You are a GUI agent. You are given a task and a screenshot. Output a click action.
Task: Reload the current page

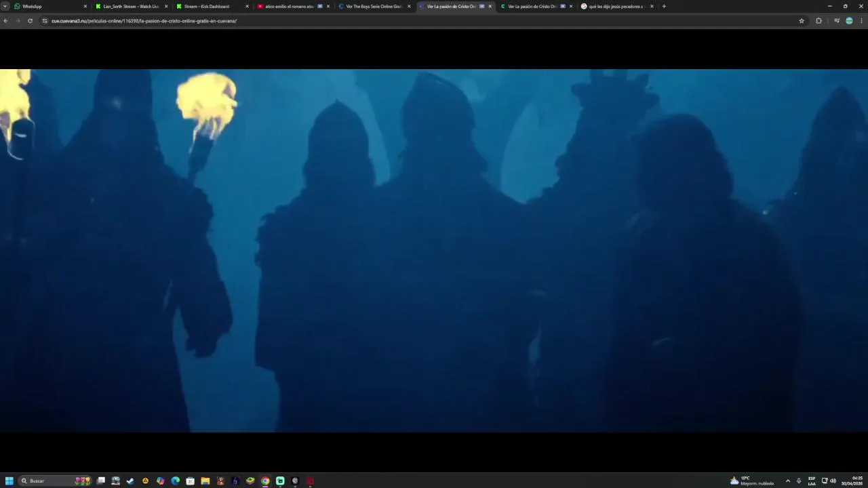point(30,21)
